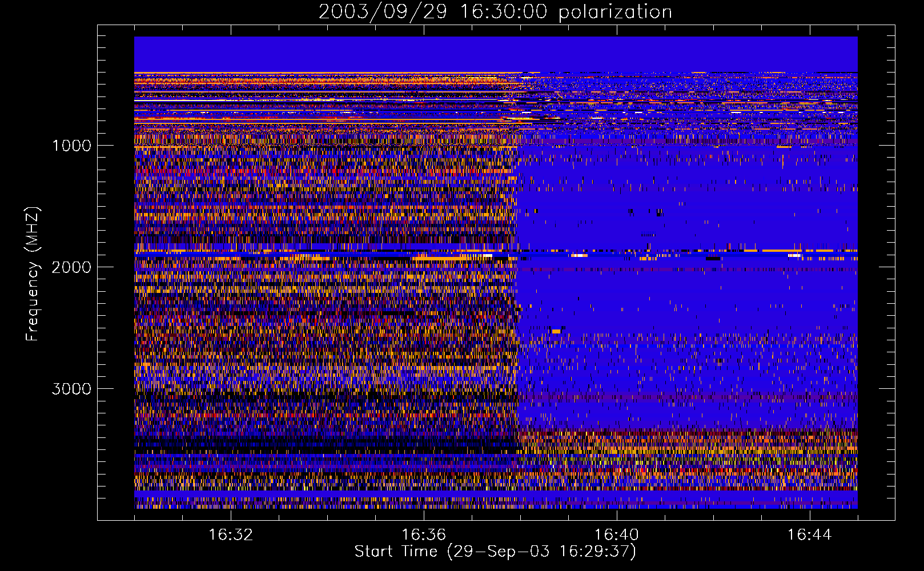Click the 3000 frequency tick label
The height and width of the screenshot is (571, 924).
point(71,389)
